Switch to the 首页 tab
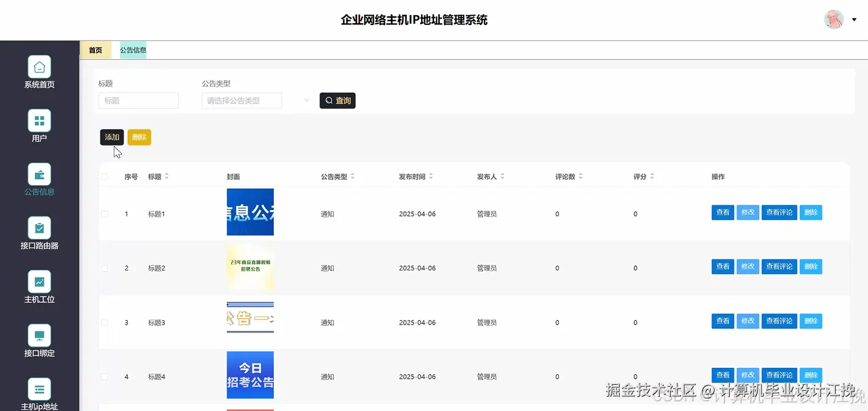Screen dimensions: 868x411 (x=95, y=50)
